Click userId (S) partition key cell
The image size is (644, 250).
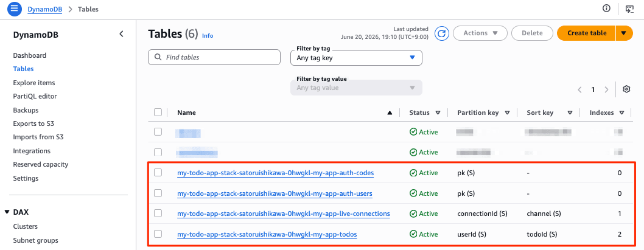pos(472,234)
